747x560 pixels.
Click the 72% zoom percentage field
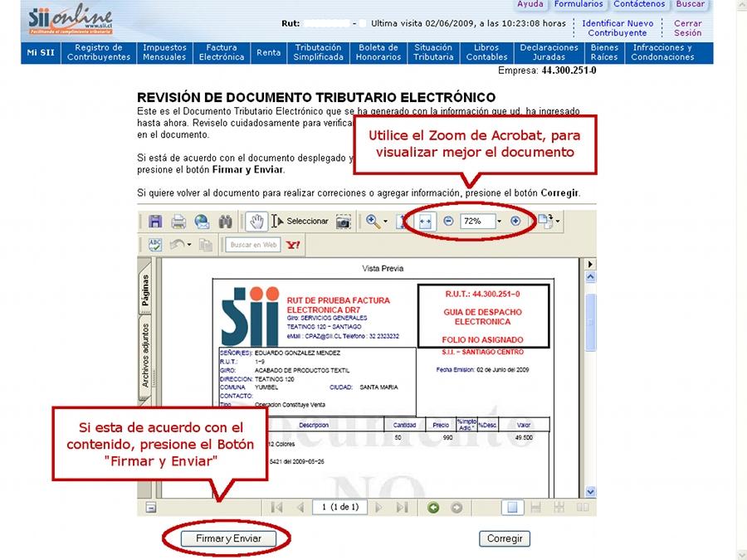pos(477,221)
